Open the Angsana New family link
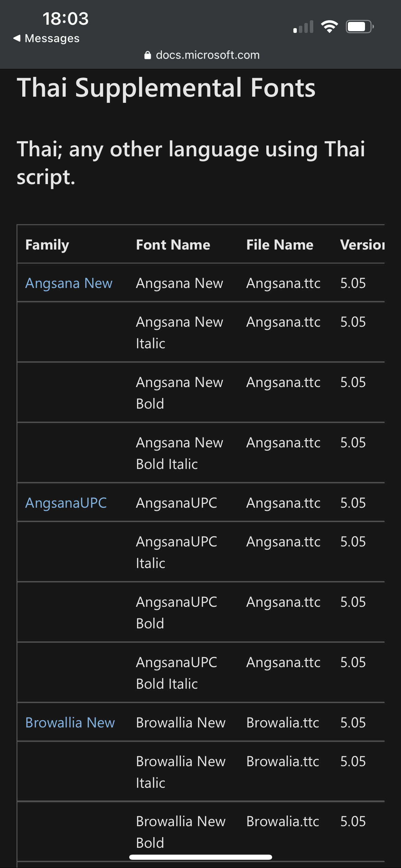The width and height of the screenshot is (401, 868). (69, 283)
